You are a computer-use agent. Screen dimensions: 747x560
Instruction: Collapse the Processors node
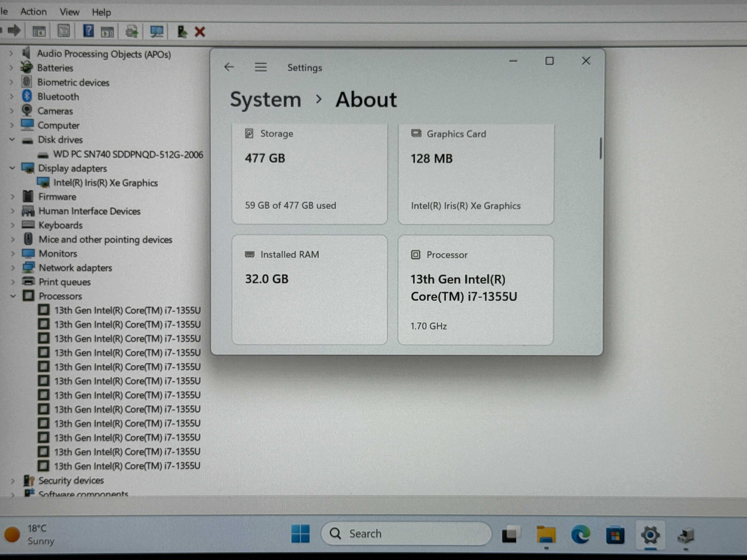point(13,296)
